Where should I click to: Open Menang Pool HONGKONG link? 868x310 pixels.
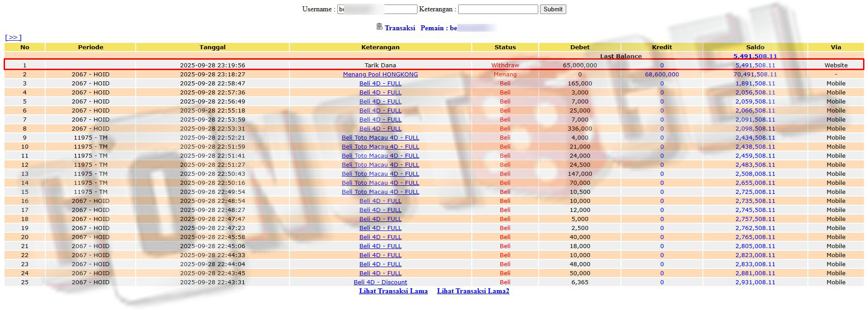(380, 75)
